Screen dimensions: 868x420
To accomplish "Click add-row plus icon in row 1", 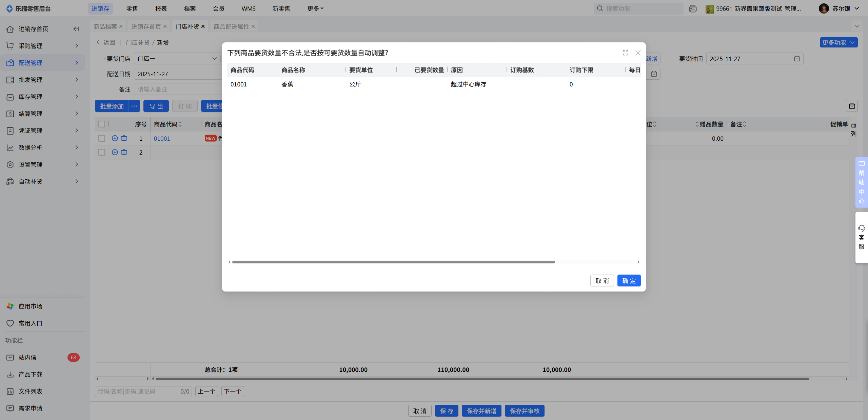I will (x=115, y=138).
